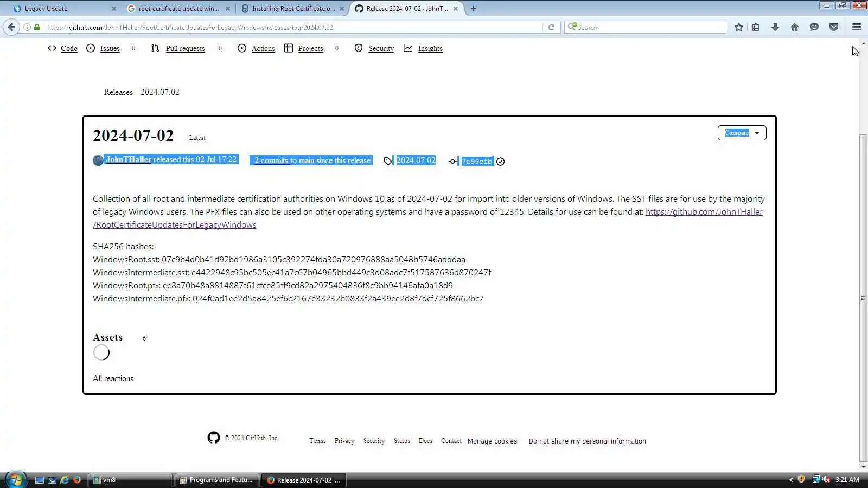Click the verified commit check badge
The width and height of the screenshot is (868, 488).
(500, 162)
